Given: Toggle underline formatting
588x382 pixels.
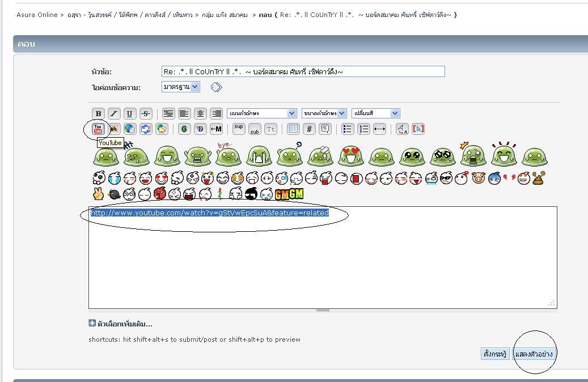Looking at the screenshot, I should tap(130, 113).
